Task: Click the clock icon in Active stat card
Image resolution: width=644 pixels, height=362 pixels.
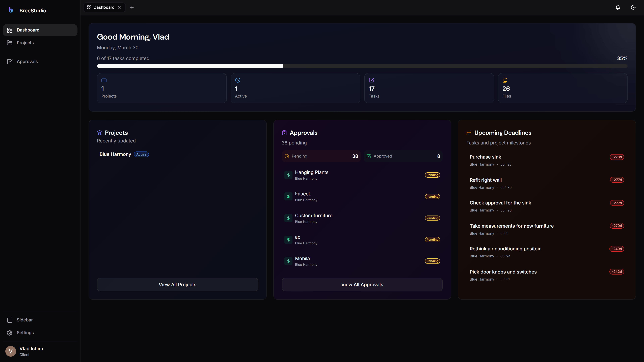Action: pyautogui.click(x=238, y=80)
